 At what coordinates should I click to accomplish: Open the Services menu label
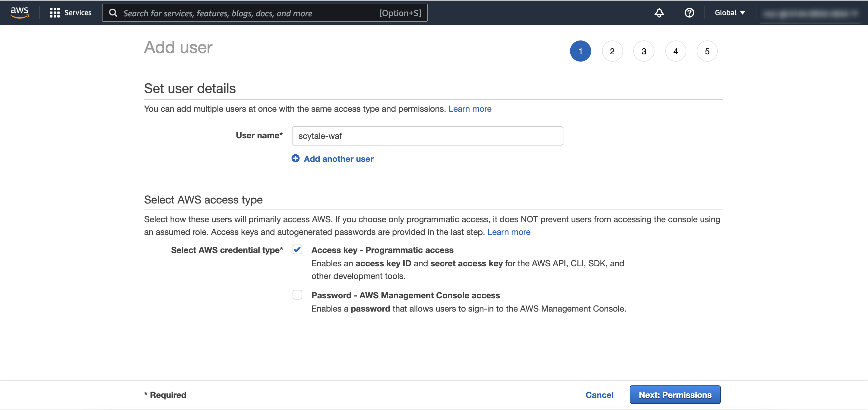tap(78, 13)
